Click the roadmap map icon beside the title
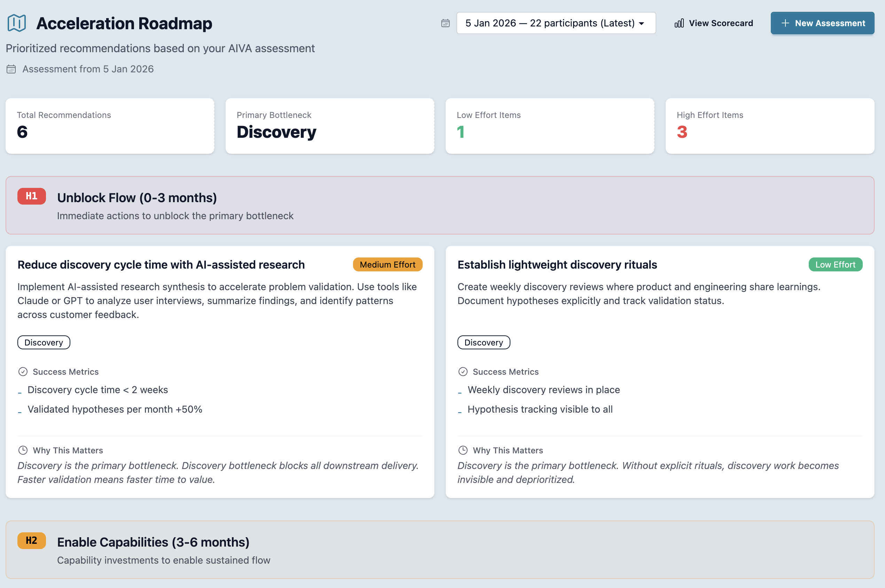 16,23
